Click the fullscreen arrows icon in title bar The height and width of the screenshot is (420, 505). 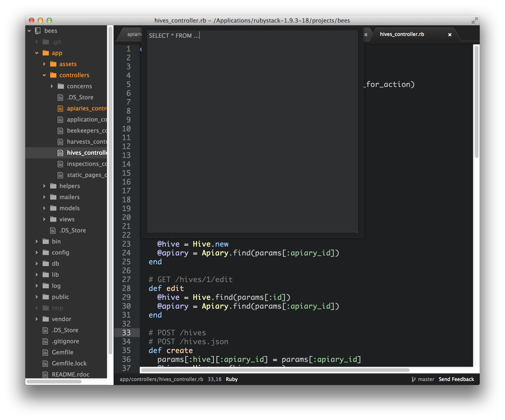(474, 21)
